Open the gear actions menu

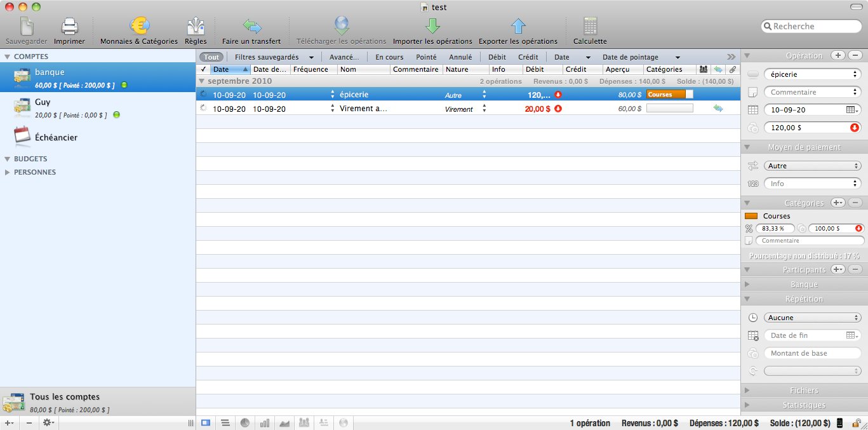click(48, 423)
